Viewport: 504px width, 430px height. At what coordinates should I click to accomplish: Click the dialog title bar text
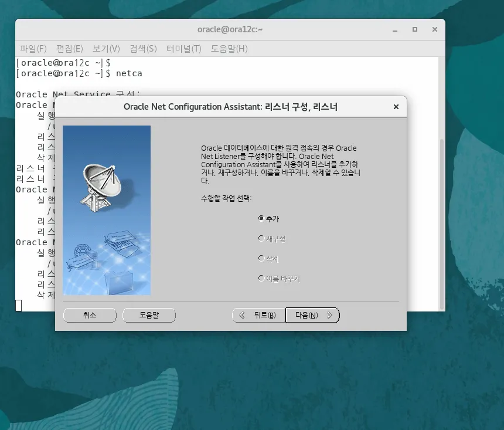point(230,107)
